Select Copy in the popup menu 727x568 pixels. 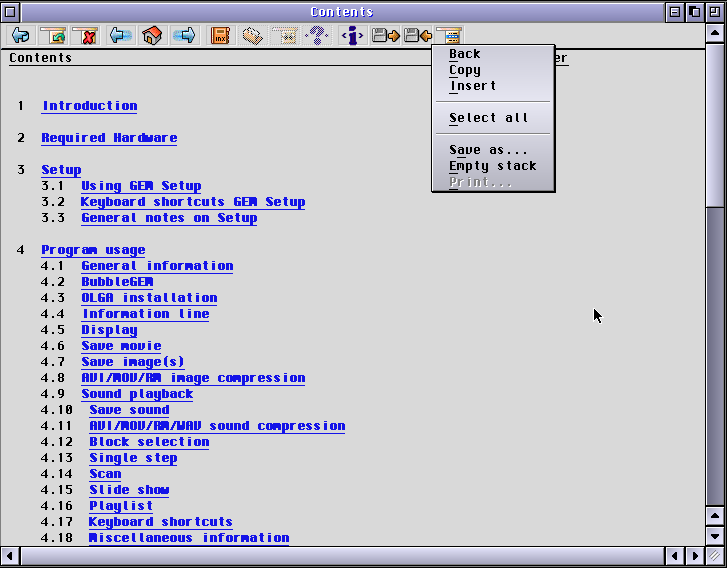(465, 70)
